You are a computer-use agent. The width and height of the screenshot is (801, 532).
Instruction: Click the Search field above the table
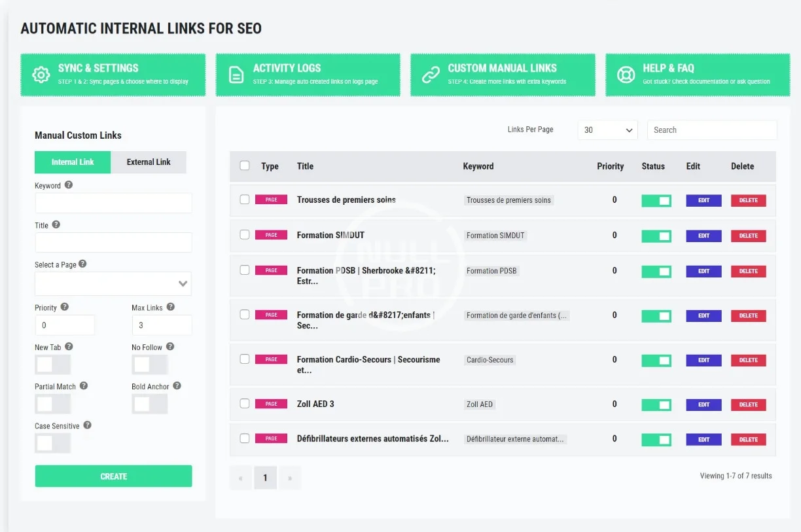[x=711, y=130]
